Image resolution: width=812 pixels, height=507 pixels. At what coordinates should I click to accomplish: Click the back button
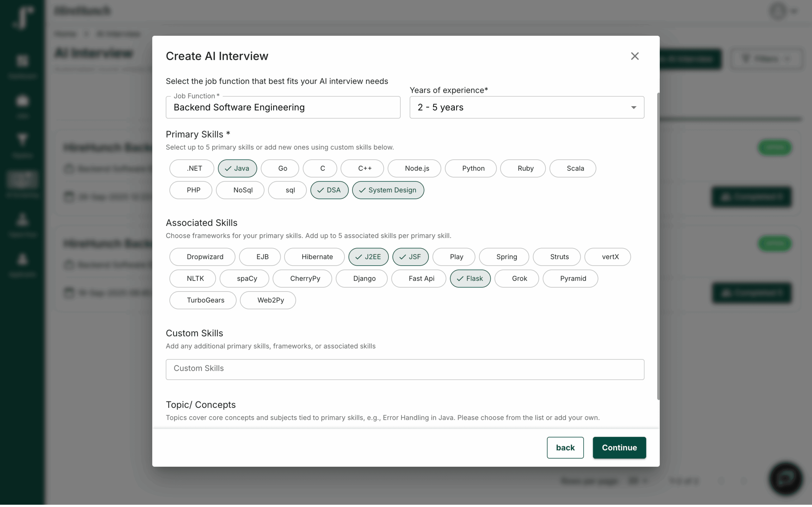565,448
